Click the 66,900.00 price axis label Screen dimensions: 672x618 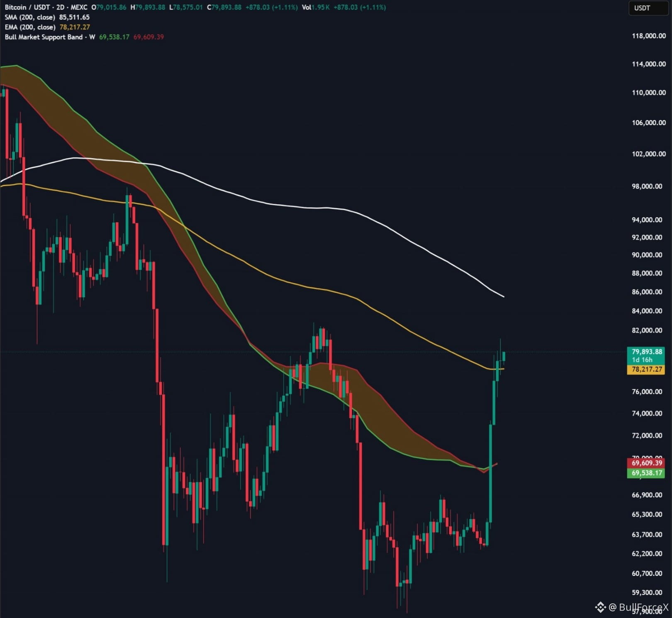click(647, 495)
